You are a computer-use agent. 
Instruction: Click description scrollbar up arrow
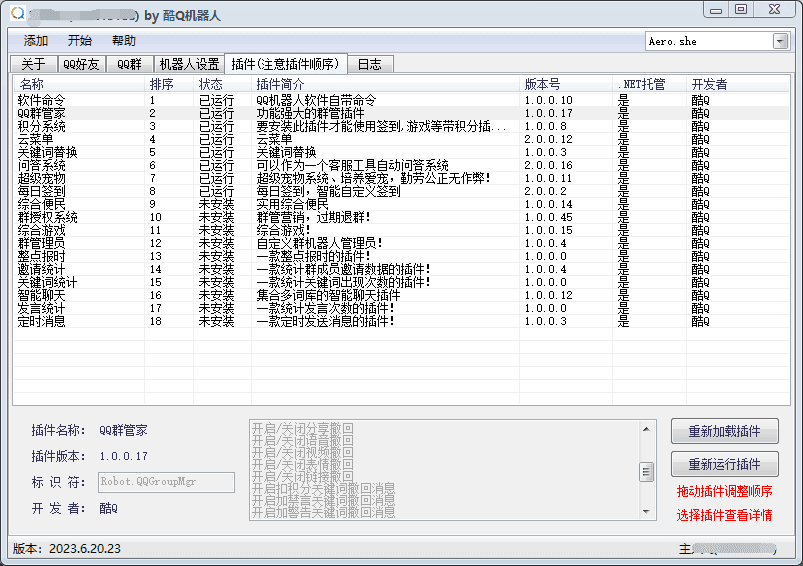(646, 429)
